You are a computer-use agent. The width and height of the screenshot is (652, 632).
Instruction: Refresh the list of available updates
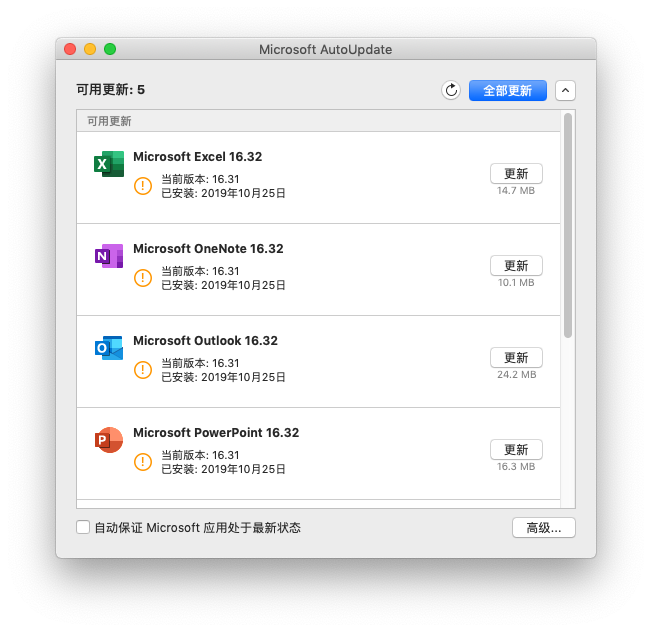point(451,90)
